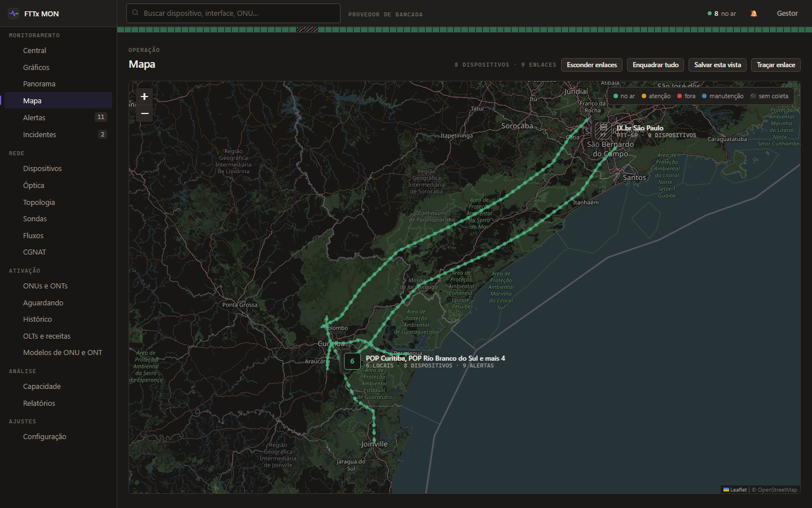Click the '8 DISPOSITIVOS · 9 ENLACES' summary

pos(505,65)
